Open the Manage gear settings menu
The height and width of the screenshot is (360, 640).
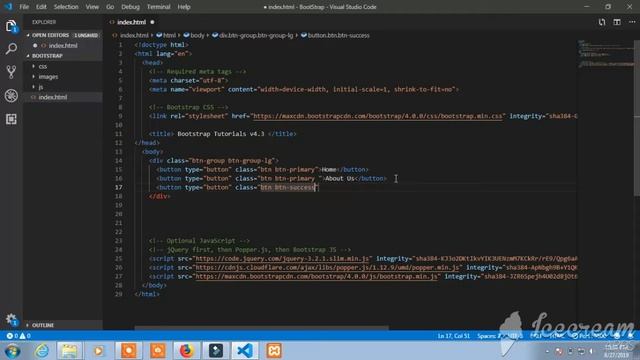(x=11, y=320)
